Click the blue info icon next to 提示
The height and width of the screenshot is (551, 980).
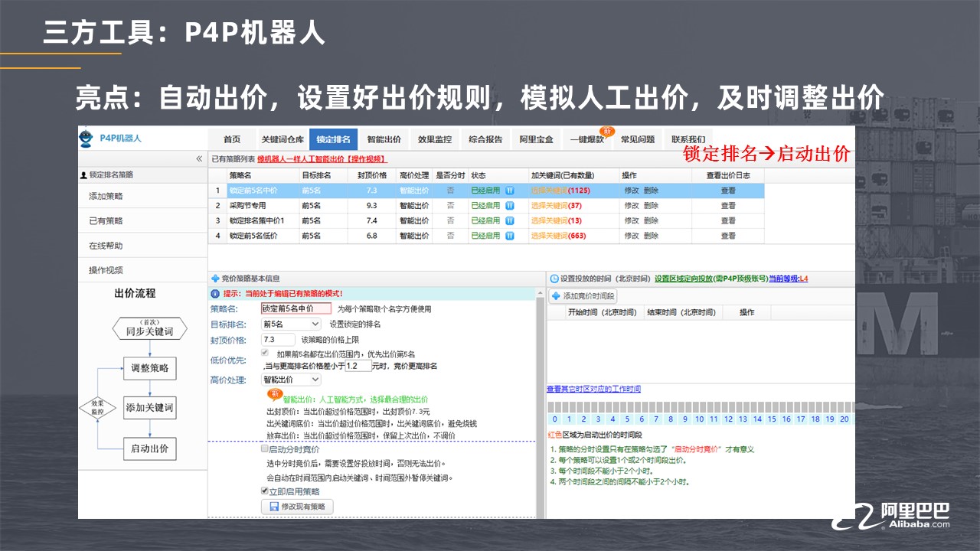click(x=215, y=293)
